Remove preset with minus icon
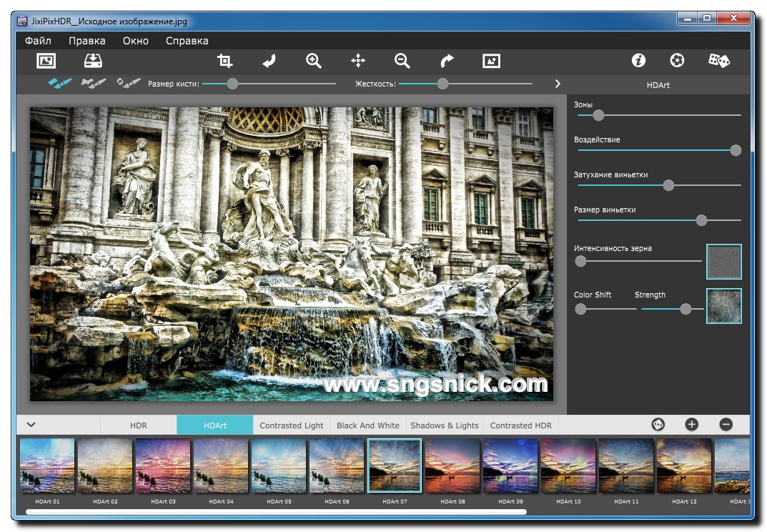767x532 pixels. (726, 424)
